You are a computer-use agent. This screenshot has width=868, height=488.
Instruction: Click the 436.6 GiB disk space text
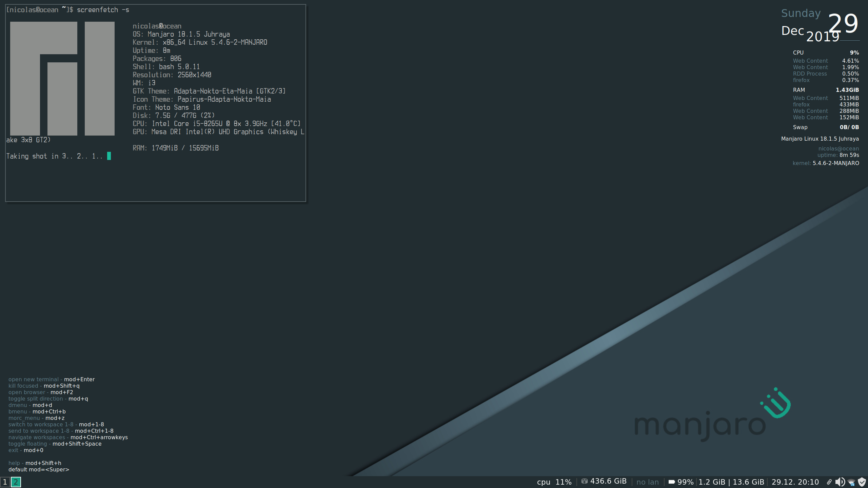(608, 481)
